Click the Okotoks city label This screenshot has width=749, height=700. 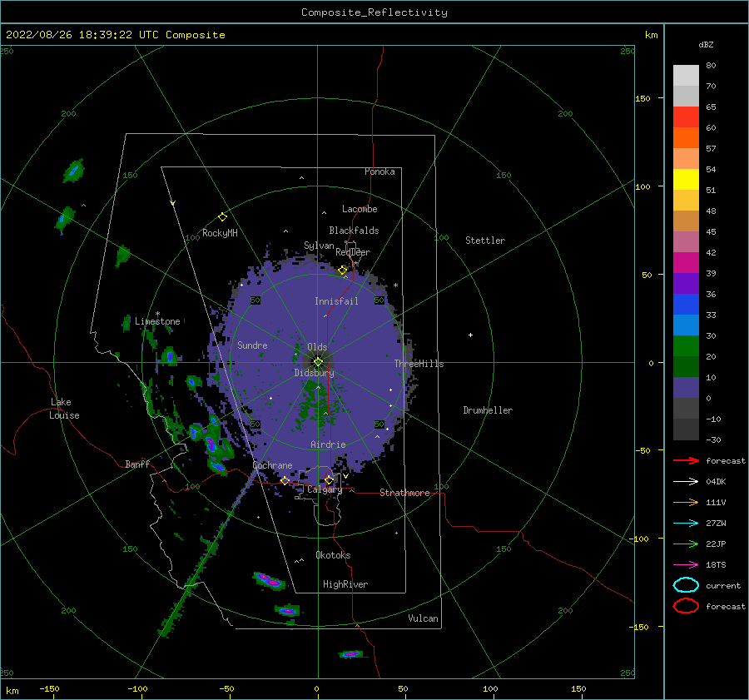[333, 555]
